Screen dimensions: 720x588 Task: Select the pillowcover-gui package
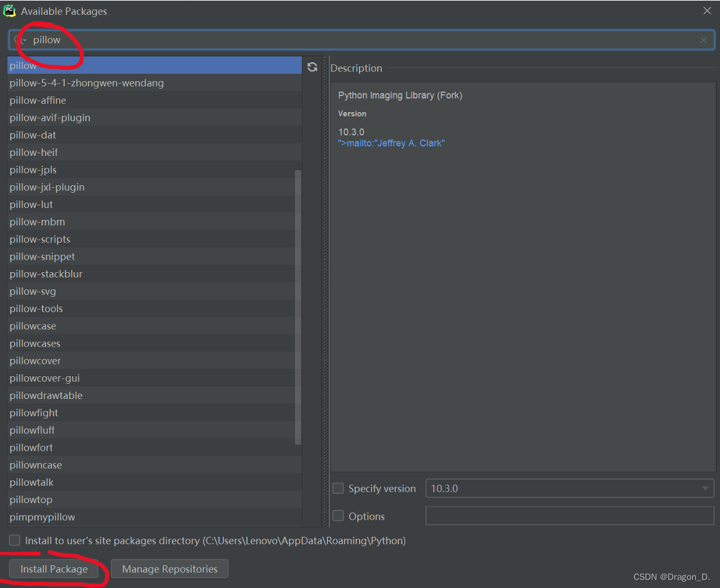click(155, 378)
